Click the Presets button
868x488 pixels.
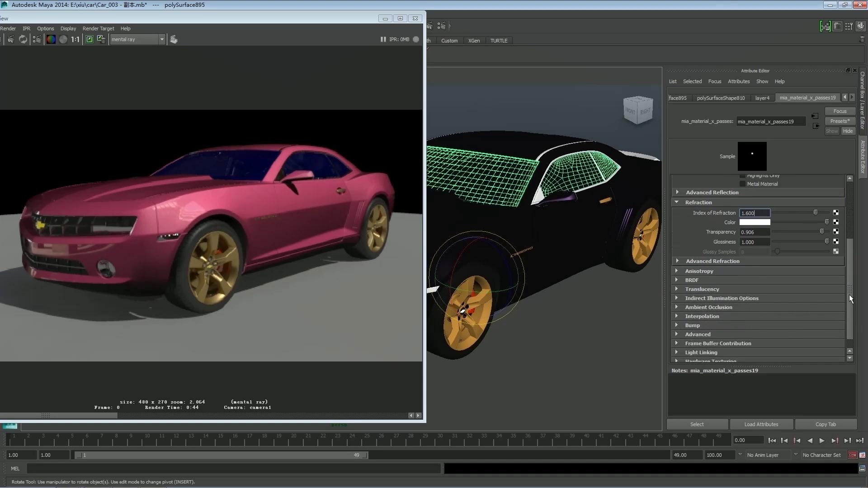tap(840, 121)
